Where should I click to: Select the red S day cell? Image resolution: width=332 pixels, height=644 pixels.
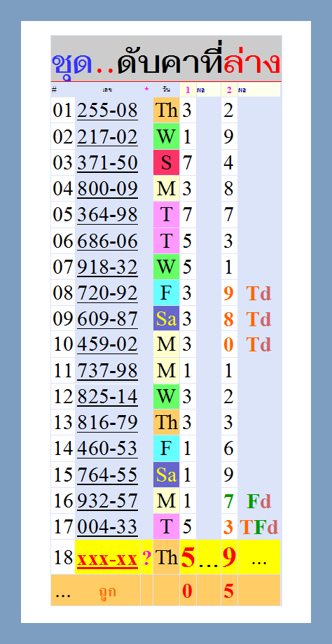(167, 162)
